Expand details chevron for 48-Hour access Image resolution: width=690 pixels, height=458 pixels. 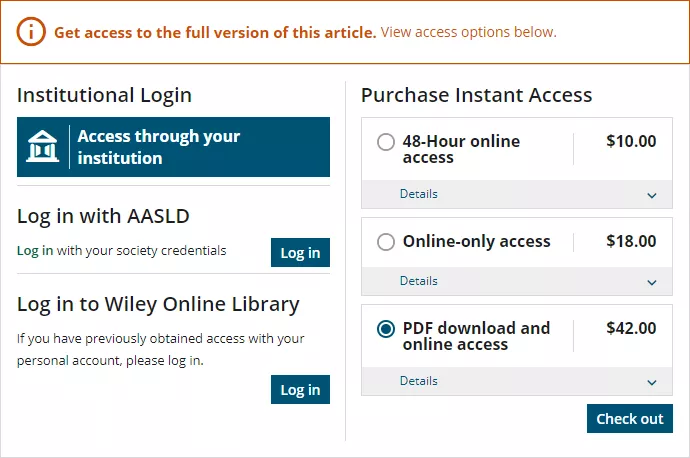tap(652, 195)
